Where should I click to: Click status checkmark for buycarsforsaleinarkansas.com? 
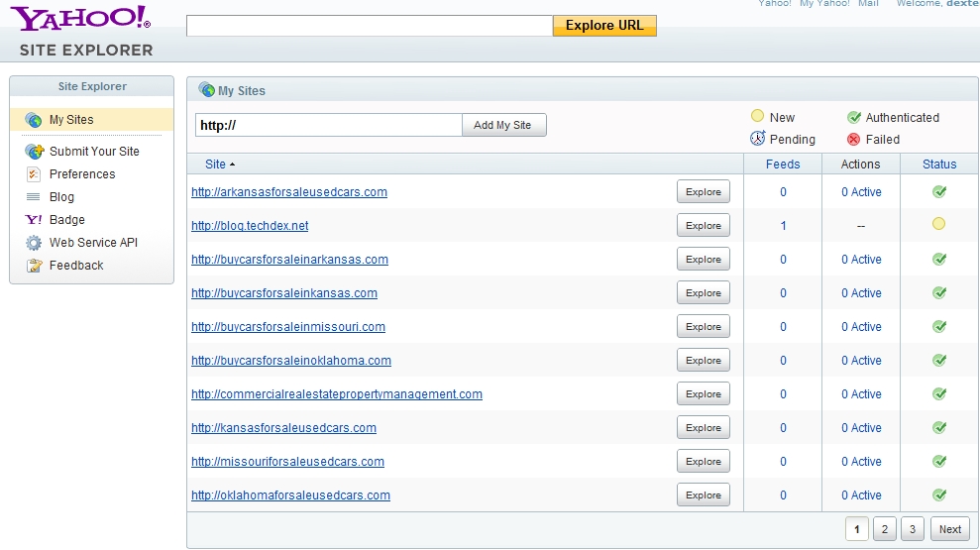(939, 260)
